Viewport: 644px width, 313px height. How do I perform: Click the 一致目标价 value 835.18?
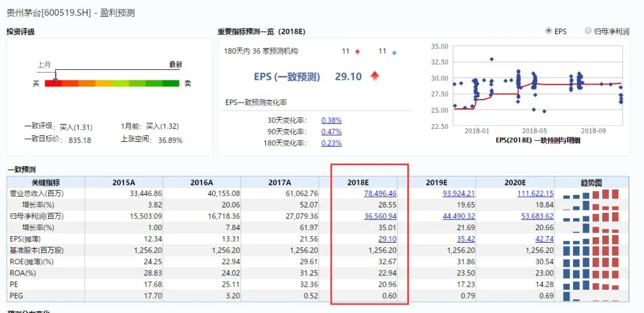click(x=80, y=141)
